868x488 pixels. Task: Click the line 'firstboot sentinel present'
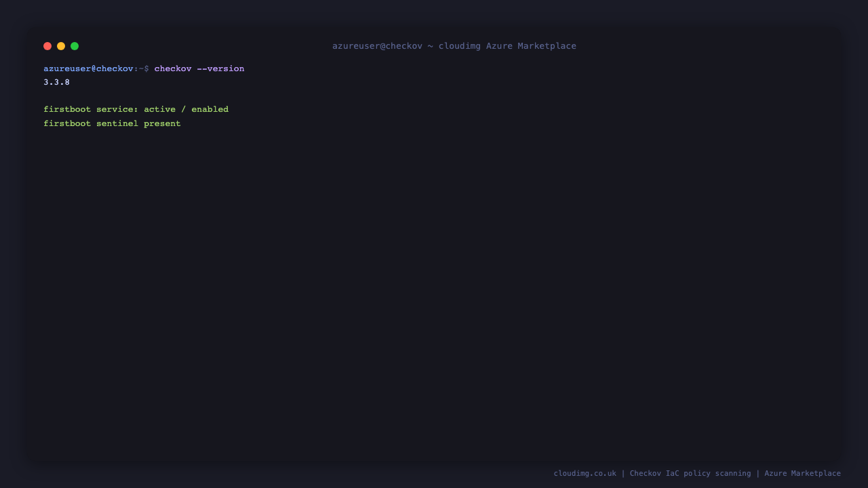pyautogui.click(x=112, y=123)
